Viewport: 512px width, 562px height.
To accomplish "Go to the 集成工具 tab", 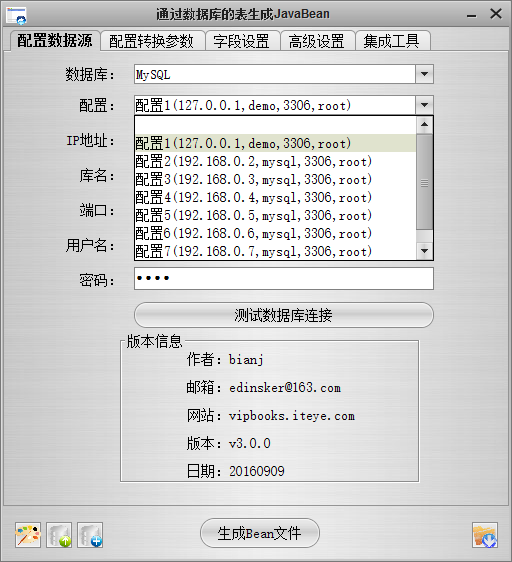I will (392, 41).
